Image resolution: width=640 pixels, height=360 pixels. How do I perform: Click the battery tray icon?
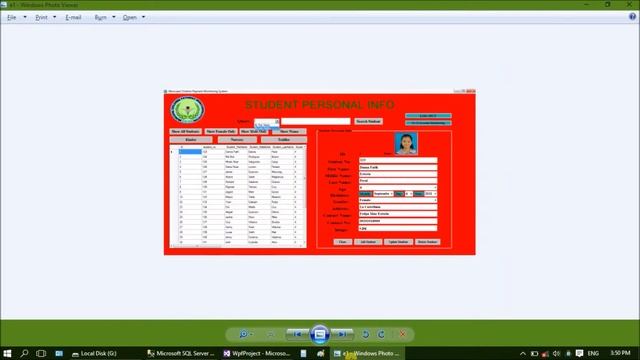click(x=534, y=353)
